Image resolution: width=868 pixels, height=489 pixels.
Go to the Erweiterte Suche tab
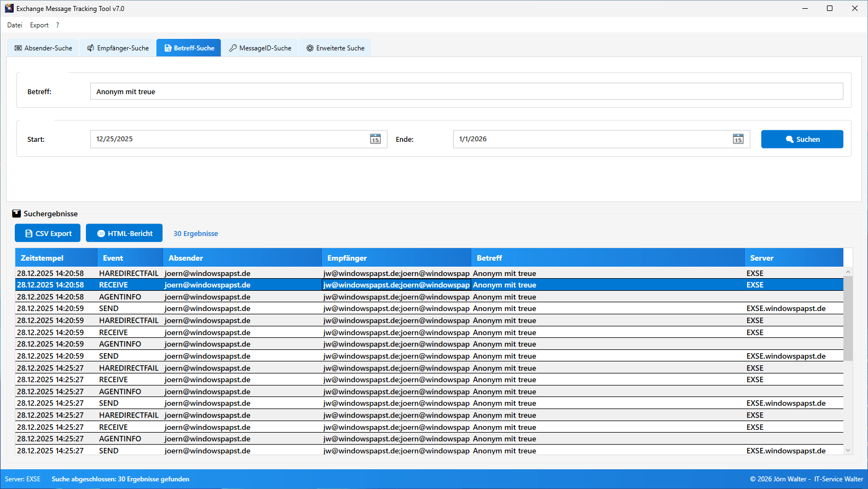click(x=335, y=48)
